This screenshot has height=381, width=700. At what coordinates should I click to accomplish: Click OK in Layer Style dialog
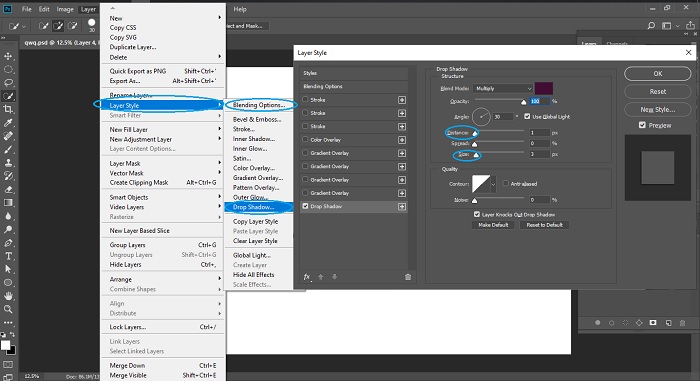tap(658, 73)
